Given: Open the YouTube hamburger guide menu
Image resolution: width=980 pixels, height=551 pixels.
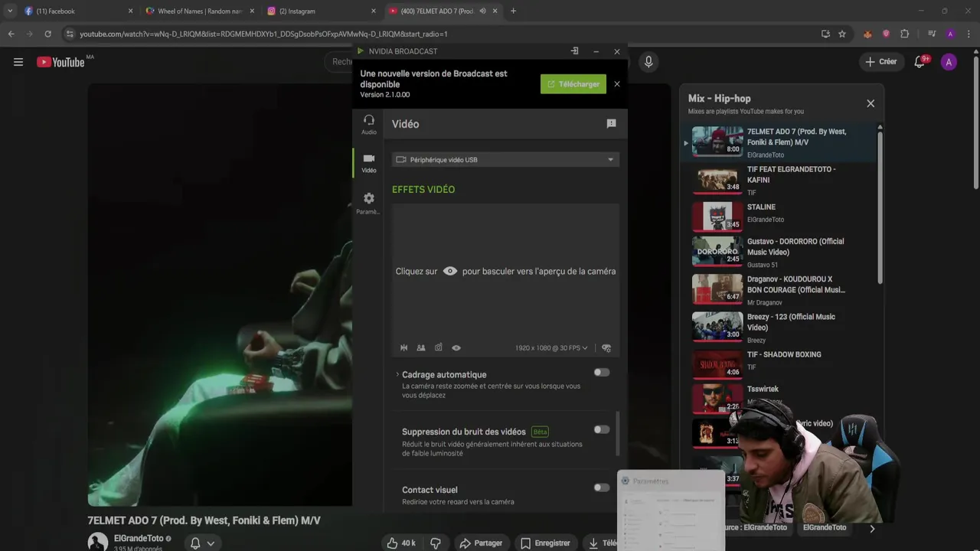Looking at the screenshot, I should (18, 62).
